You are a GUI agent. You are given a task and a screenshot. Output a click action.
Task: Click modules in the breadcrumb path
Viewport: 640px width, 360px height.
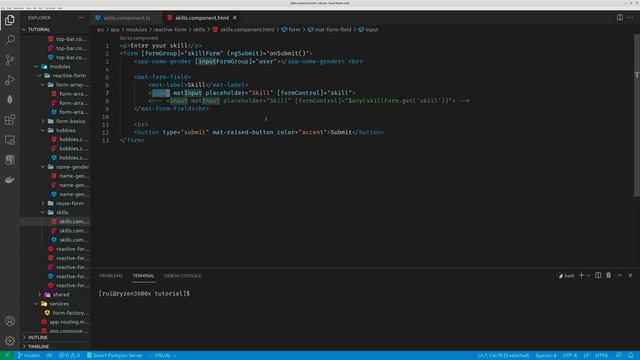pyautogui.click(x=136, y=29)
